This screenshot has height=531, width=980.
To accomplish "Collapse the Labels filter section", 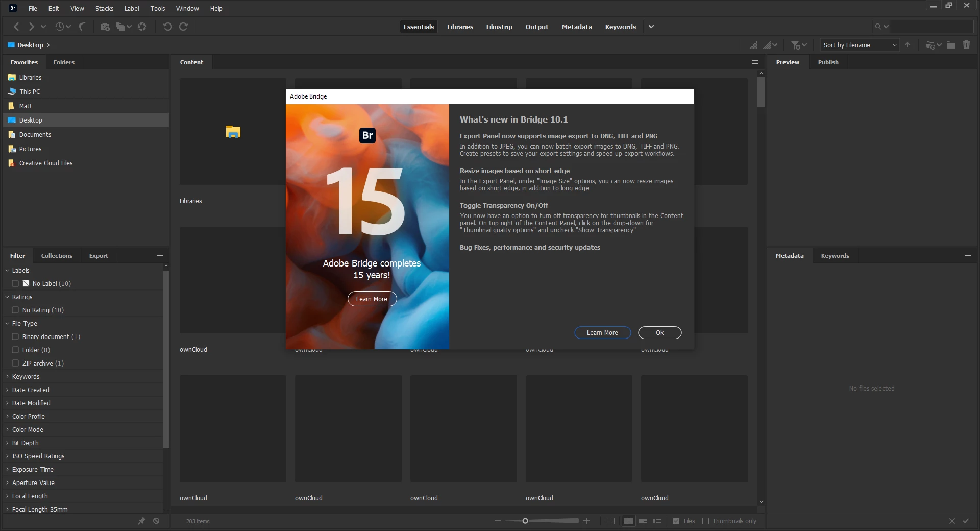I will (x=7, y=270).
